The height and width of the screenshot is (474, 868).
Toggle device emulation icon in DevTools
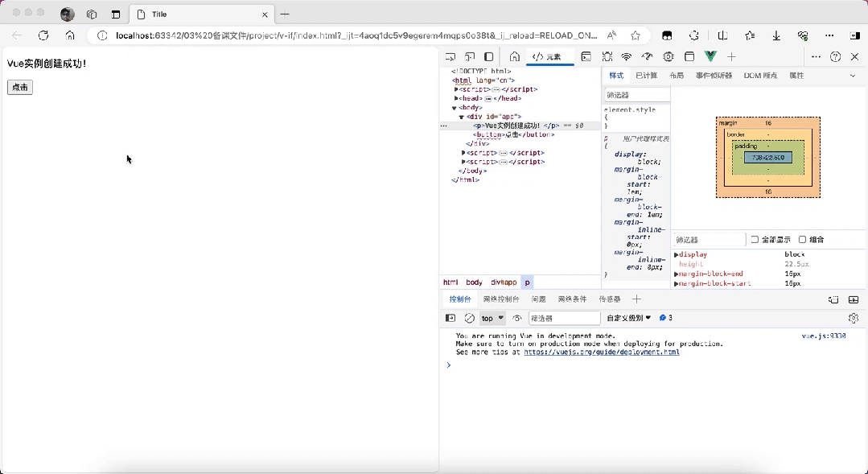pos(470,56)
